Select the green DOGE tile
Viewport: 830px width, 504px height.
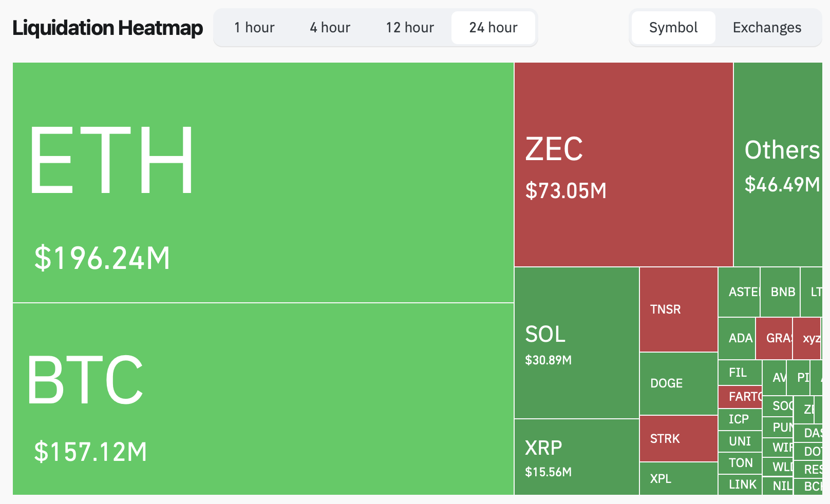pos(678,383)
